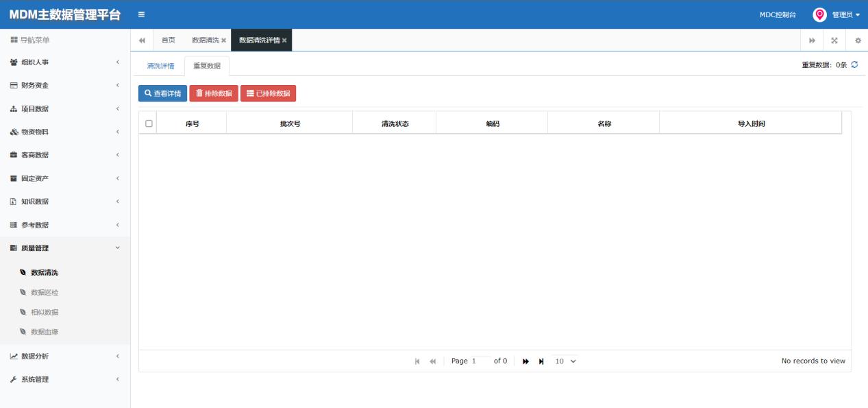Go to previous page in pager

(433, 361)
